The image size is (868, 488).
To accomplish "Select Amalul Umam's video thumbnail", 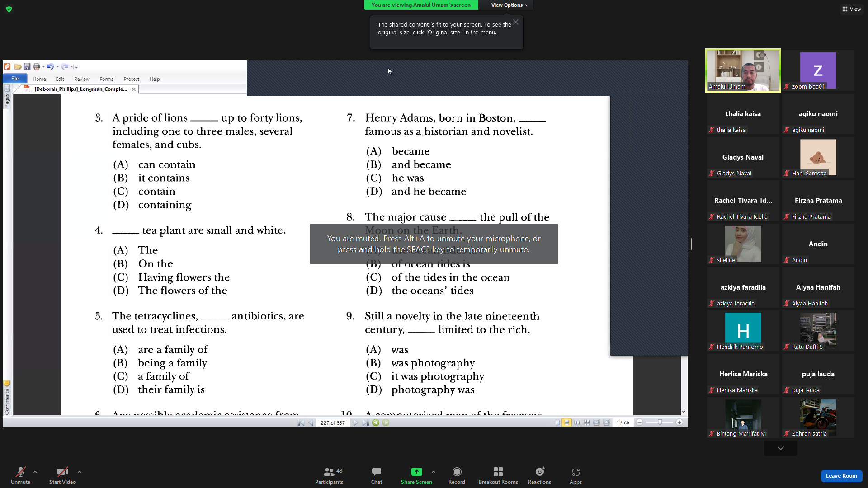I will click(743, 70).
